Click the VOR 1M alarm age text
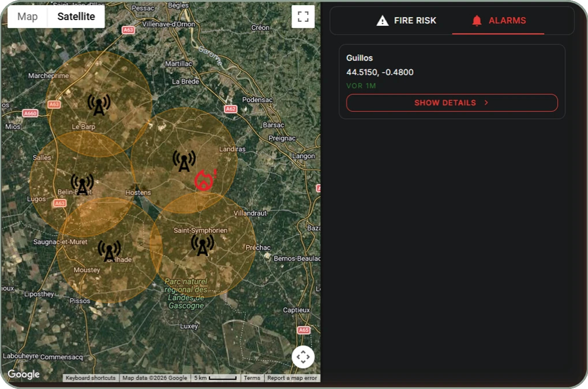This screenshot has width=588, height=389. [x=361, y=86]
